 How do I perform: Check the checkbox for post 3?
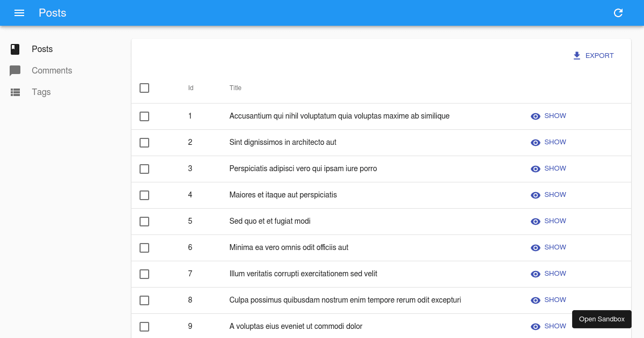coord(144,169)
